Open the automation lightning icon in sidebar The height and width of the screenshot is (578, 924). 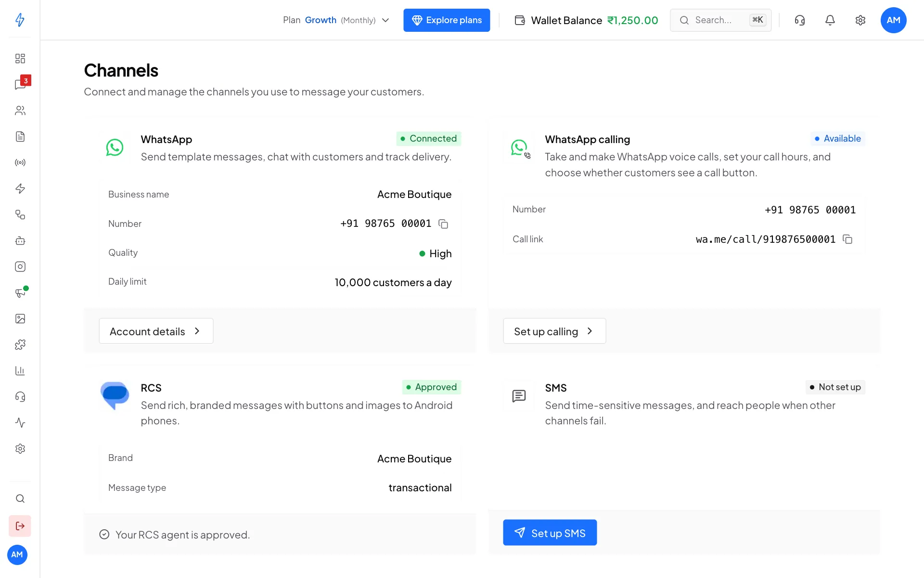coord(20,188)
